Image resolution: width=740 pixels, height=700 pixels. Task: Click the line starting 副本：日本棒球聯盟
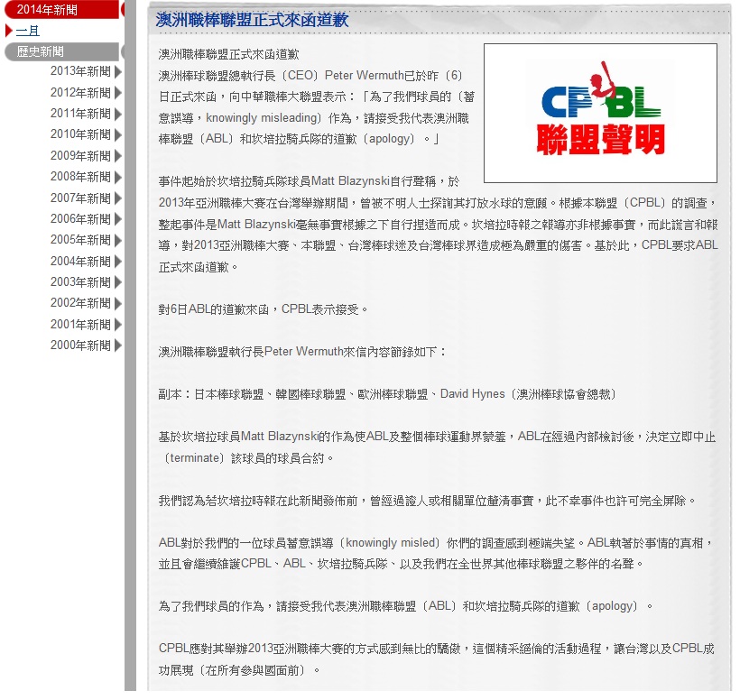point(387,394)
